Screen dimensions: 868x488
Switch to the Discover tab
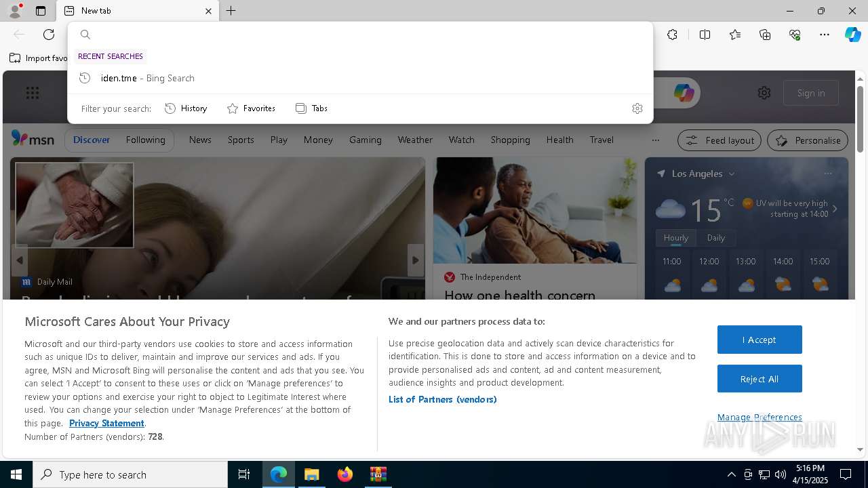92,140
